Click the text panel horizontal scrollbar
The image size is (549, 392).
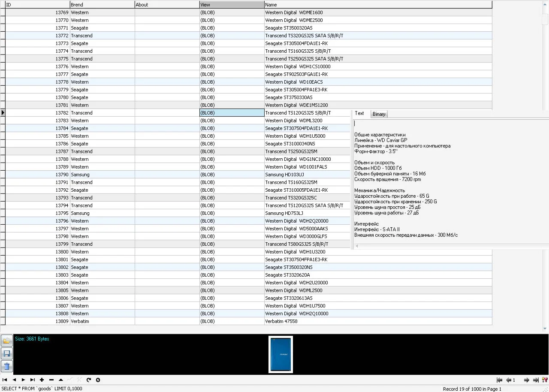click(451, 246)
